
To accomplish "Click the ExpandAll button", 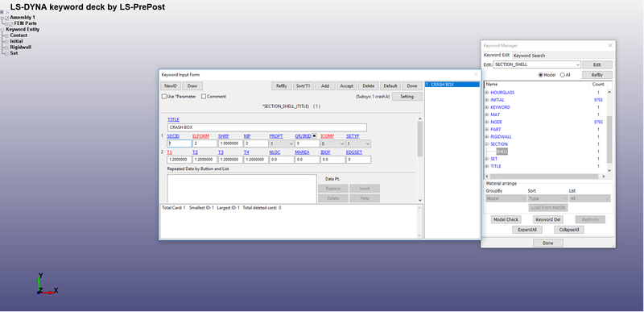I will [x=527, y=230].
